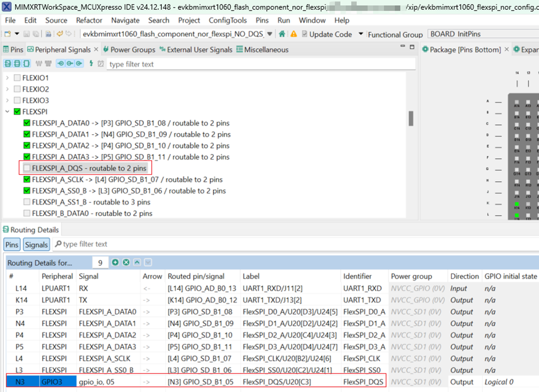Click the third tree layout icon in Peripheral Signals toolbar

26,63
